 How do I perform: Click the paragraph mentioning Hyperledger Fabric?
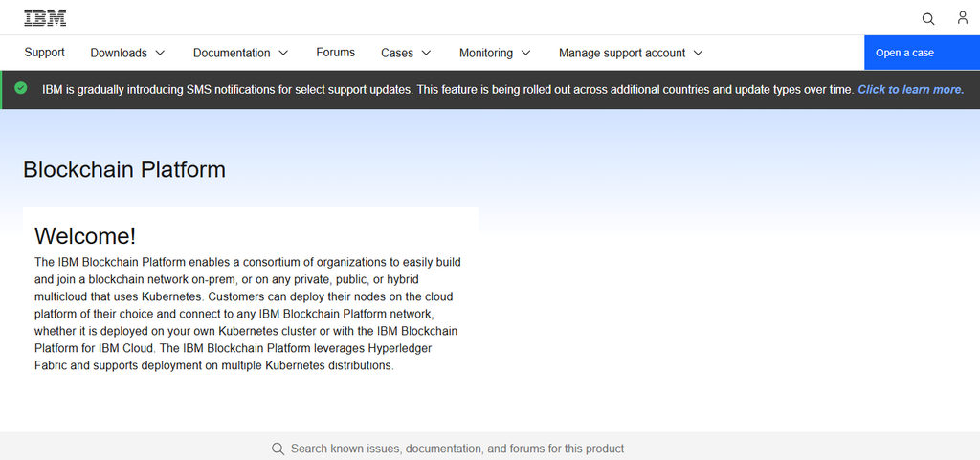[x=250, y=314]
